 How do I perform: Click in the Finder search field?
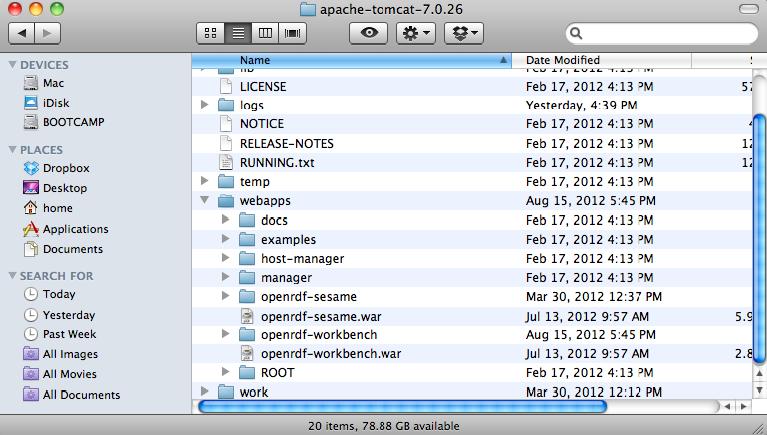tap(661, 33)
